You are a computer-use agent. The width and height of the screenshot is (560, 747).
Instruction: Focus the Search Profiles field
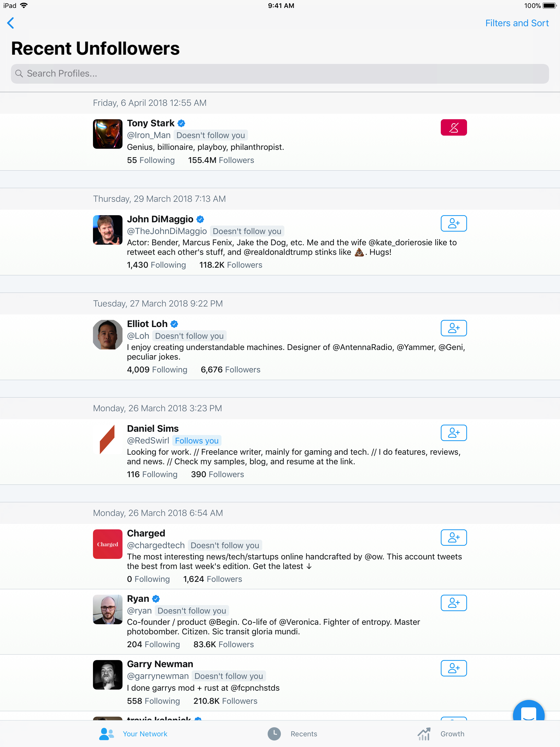pyautogui.click(x=280, y=74)
